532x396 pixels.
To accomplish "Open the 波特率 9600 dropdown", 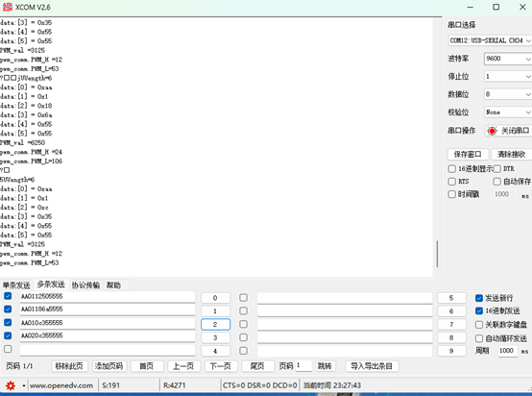I will 508,59.
